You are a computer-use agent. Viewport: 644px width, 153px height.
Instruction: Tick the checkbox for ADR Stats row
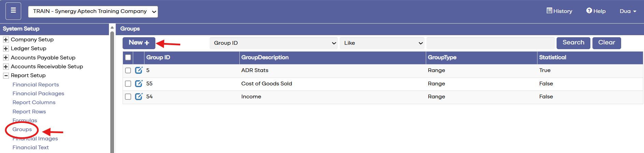[x=128, y=70]
